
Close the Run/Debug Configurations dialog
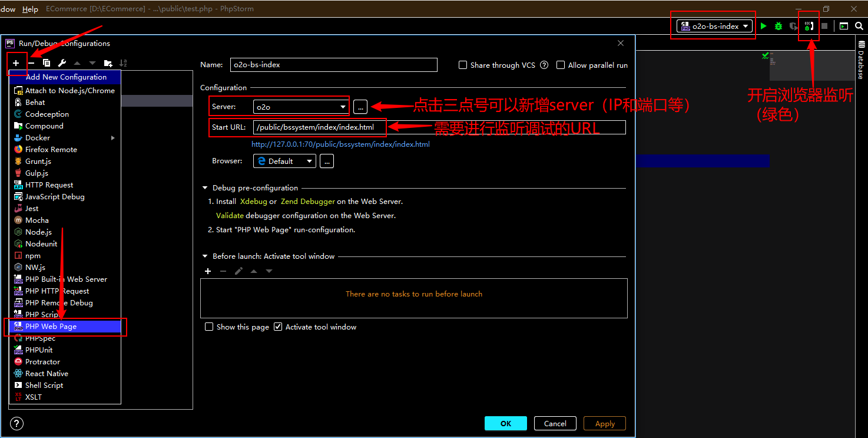coord(621,43)
